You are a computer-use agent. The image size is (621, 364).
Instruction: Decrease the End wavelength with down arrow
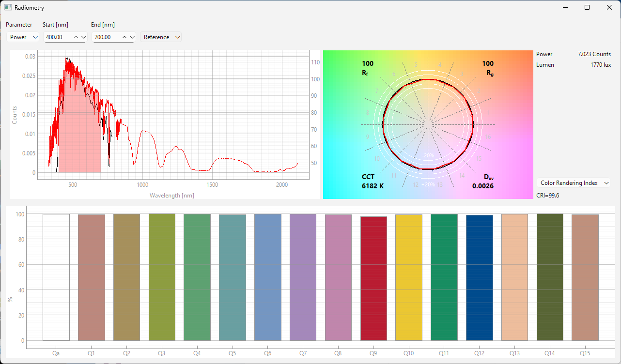(x=132, y=37)
